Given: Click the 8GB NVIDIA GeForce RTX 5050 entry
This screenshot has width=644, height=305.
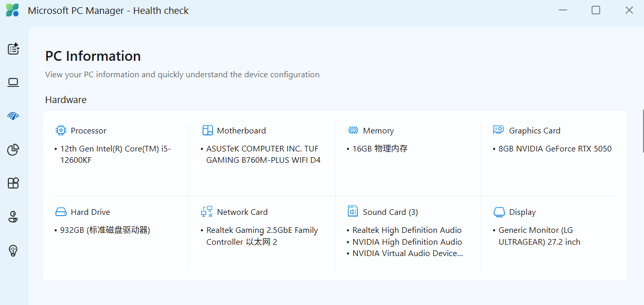Looking at the screenshot, I should tap(555, 149).
